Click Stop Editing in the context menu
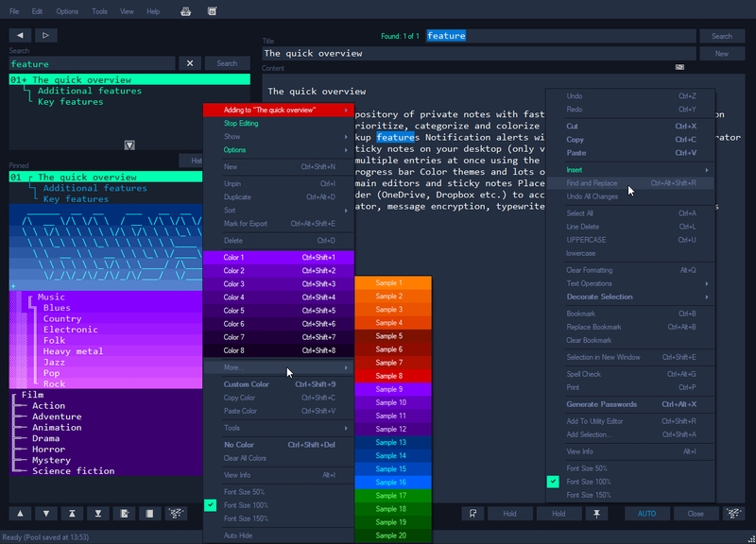Image resolution: width=756 pixels, height=544 pixels. coord(279,124)
